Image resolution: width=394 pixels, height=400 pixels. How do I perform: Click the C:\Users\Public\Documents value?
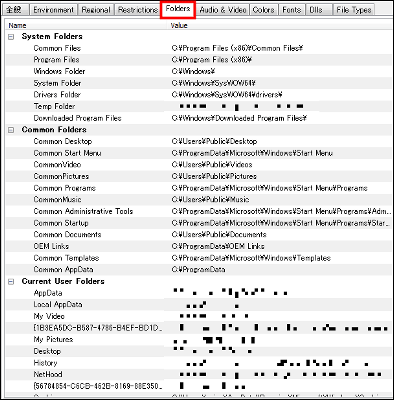219,235
